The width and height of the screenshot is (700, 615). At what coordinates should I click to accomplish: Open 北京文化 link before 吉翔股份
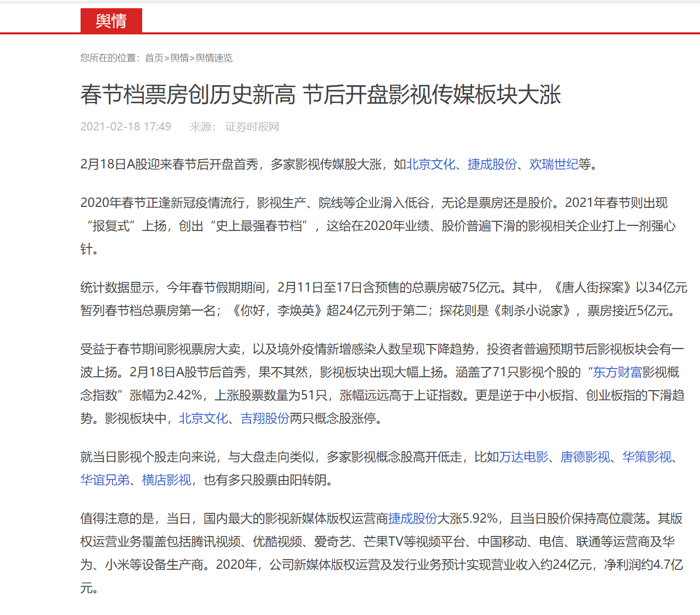click(203, 418)
